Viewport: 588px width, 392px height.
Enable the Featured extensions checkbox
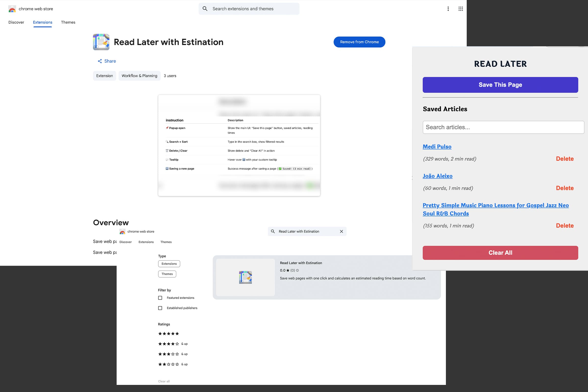(160, 298)
